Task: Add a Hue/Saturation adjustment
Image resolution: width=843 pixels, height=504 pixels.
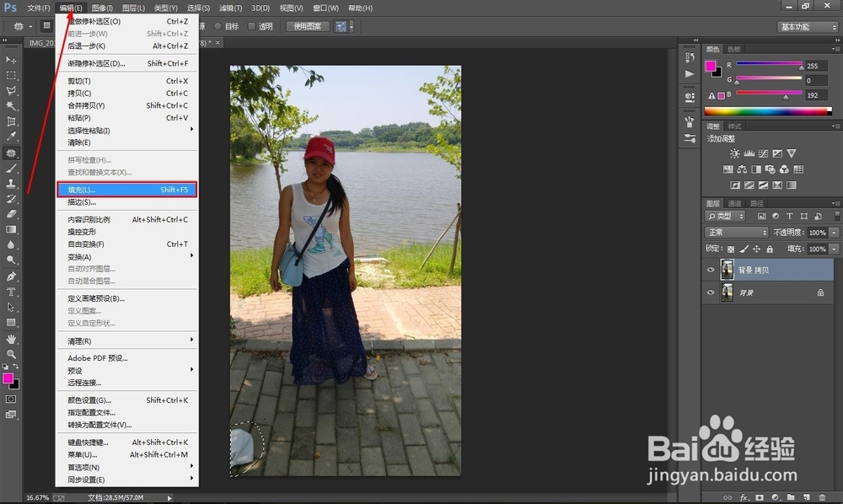Action: [x=728, y=169]
